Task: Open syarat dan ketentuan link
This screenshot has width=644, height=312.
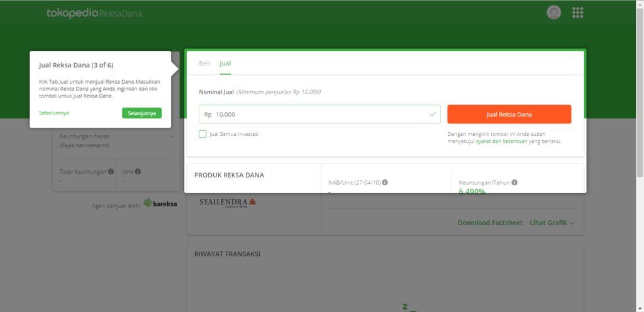Action: 501,142
